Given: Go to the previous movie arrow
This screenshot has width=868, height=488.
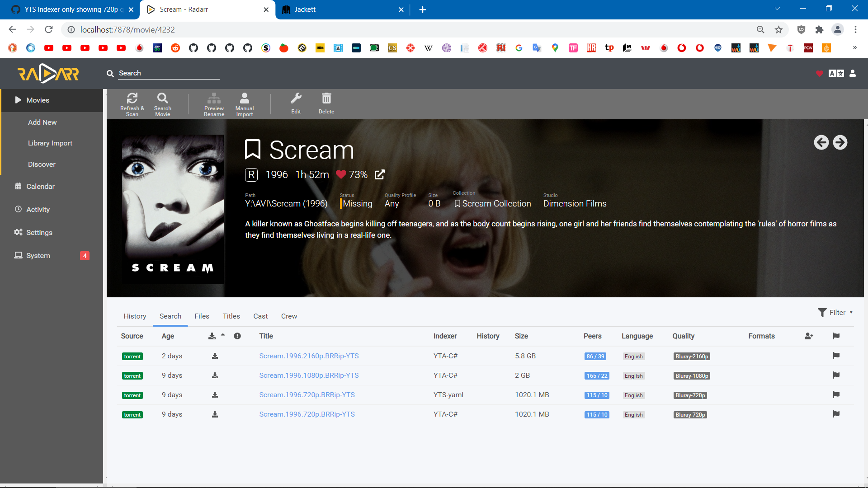Looking at the screenshot, I should pyautogui.click(x=821, y=142).
